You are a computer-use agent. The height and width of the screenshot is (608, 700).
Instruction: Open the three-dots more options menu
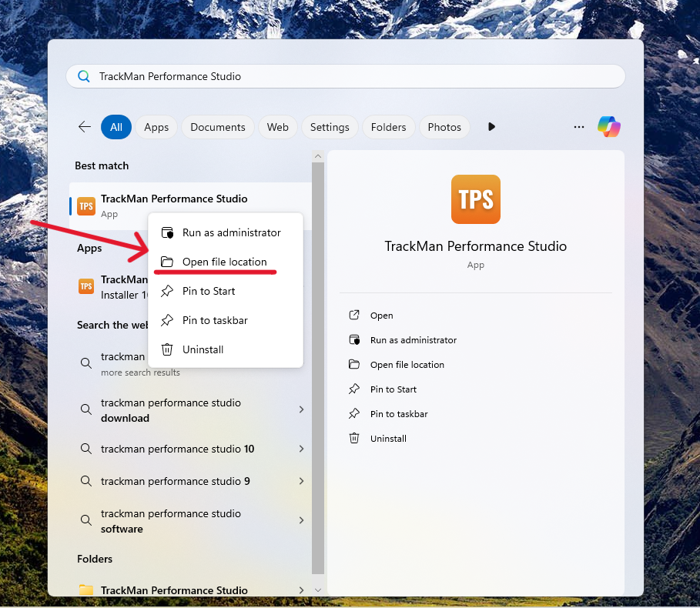579,127
